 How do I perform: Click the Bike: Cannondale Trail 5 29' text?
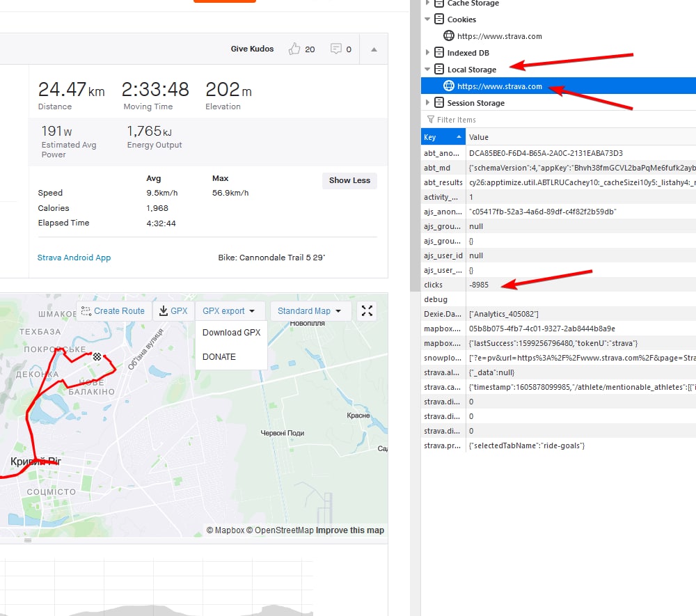271,258
